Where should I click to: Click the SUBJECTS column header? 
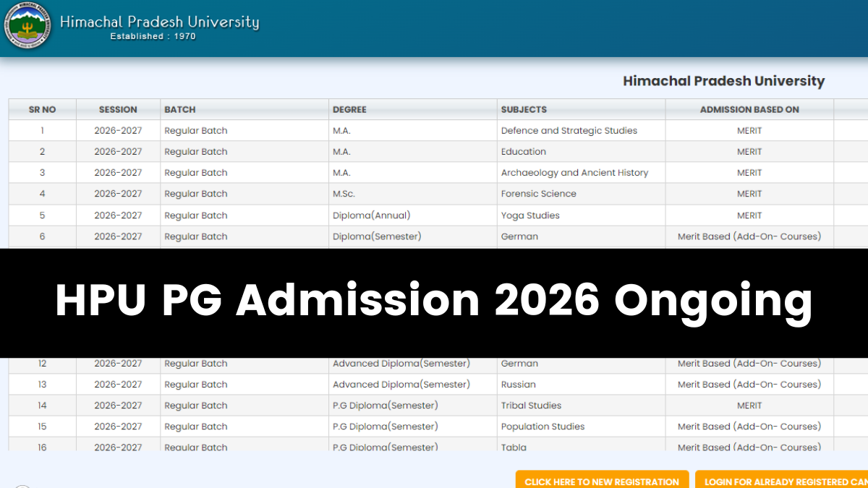tap(582, 110)
